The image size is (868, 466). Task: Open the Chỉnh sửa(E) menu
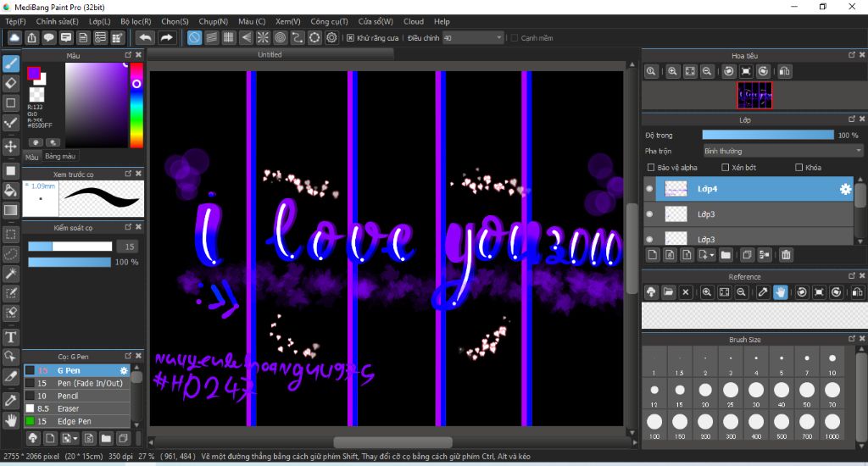57,21
